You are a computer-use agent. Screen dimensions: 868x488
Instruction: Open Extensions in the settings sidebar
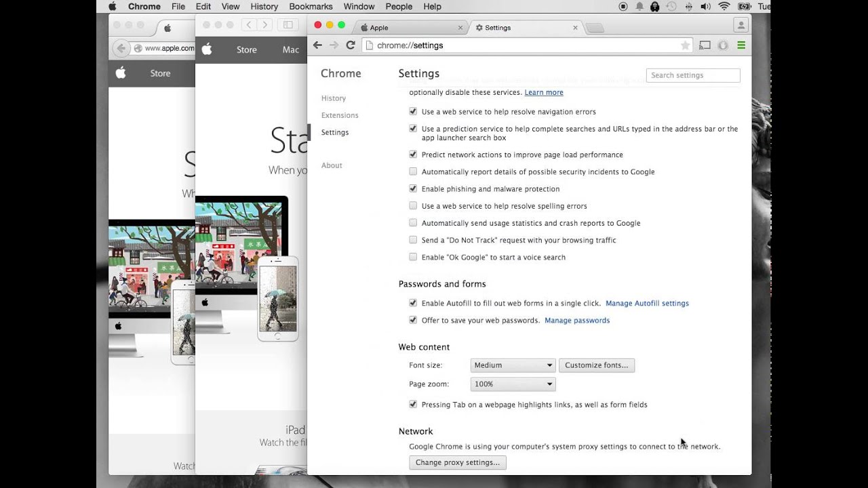tap(340, 115)
